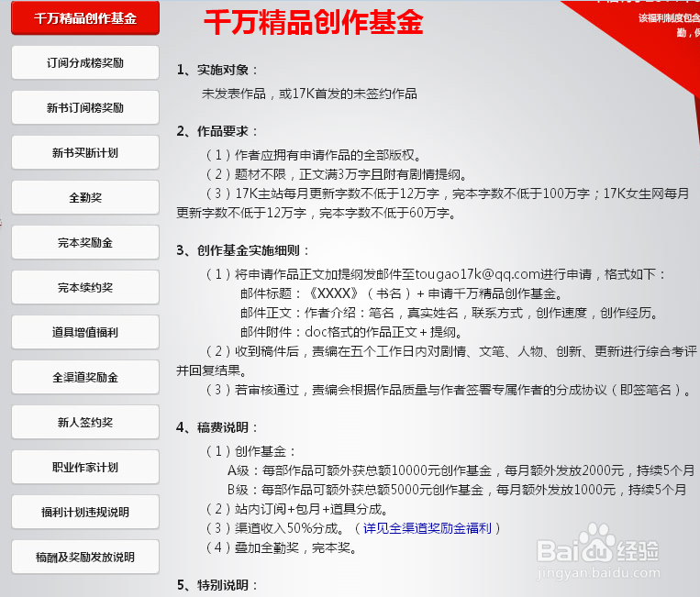700x597 pixels.
Task: Click the 1、实施对象 section heading
Action: [x=217, y=70]
